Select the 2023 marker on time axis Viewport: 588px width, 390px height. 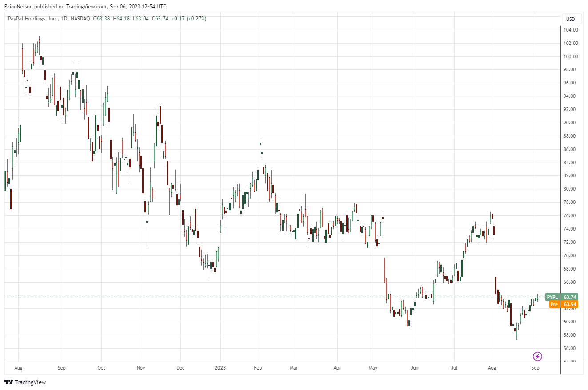(x=220, y=368)
